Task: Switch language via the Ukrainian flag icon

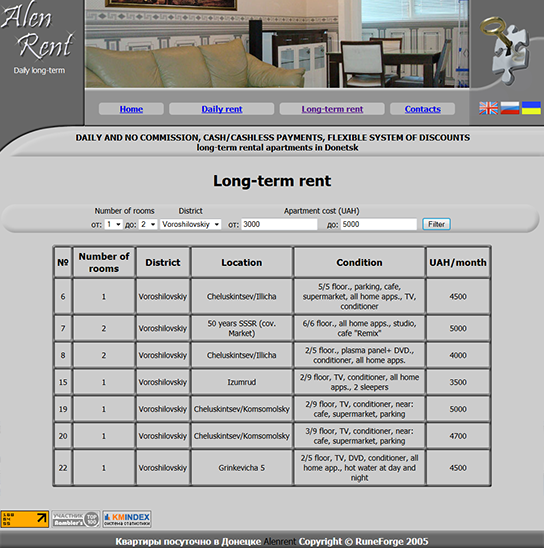Action: pos(531,108)
